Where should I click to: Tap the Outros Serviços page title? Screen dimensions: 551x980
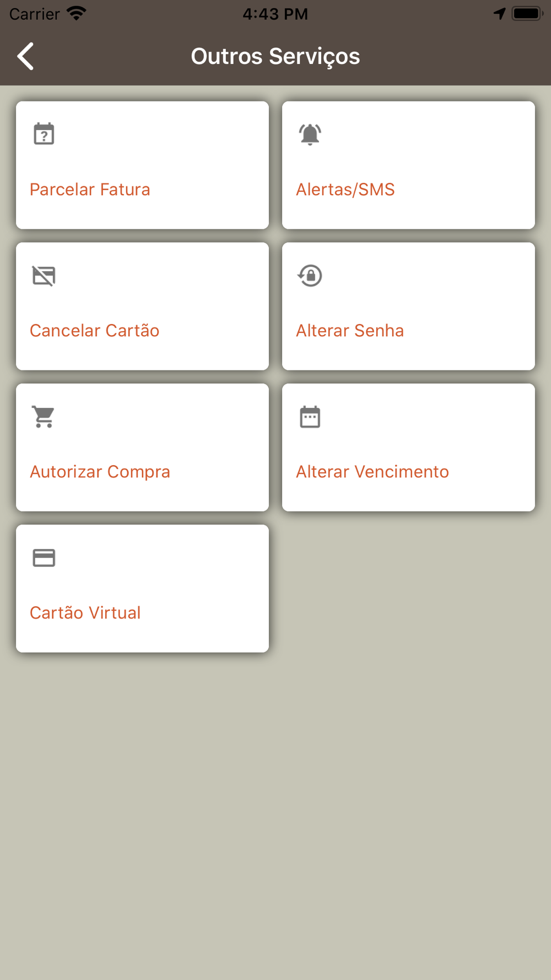tap(275, 56)
